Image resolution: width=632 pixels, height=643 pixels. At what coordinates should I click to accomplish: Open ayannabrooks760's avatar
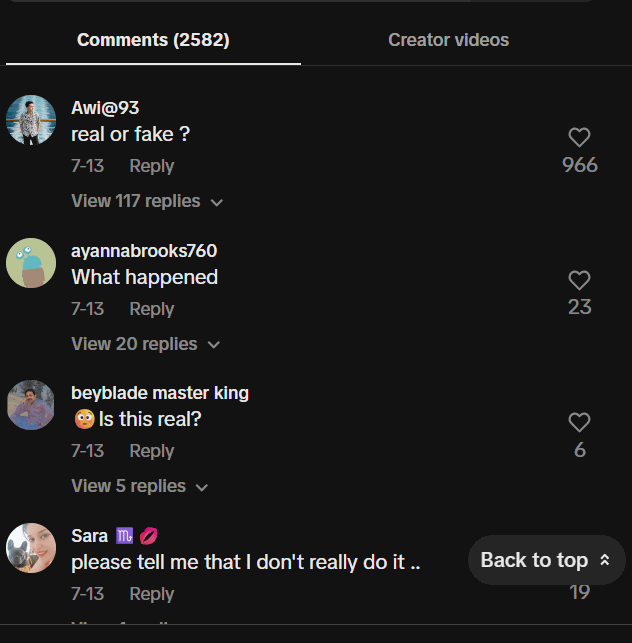pos(31,263)
